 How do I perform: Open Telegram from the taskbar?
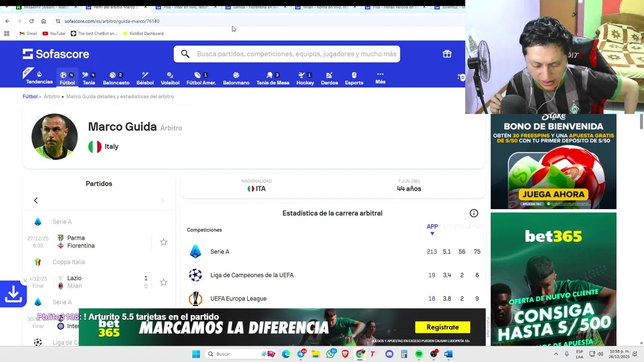click(x=301, y=354)
